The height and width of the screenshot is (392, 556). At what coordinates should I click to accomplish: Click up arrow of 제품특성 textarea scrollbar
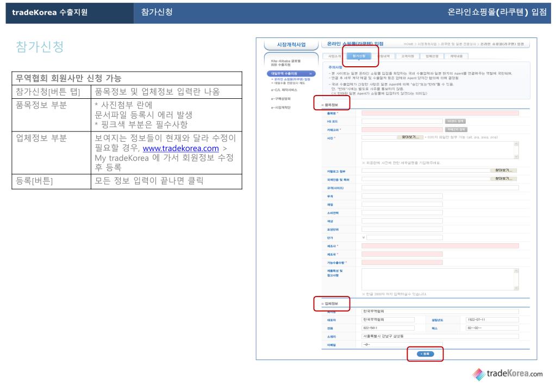pyautogui.click(x=516, y=271)
